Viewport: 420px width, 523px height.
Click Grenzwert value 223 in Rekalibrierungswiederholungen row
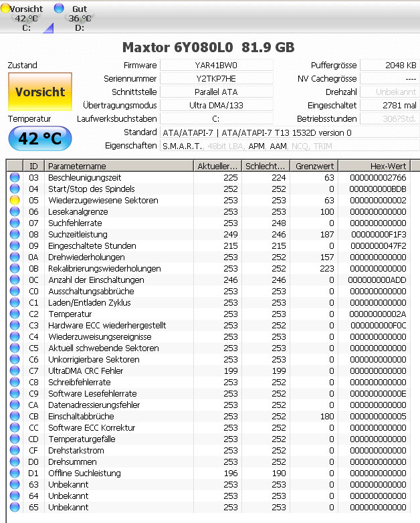[x=327, y=268]
